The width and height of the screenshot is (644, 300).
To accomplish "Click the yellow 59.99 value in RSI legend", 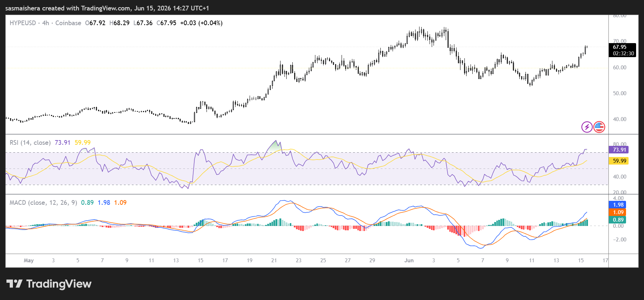I will [83, 143].
